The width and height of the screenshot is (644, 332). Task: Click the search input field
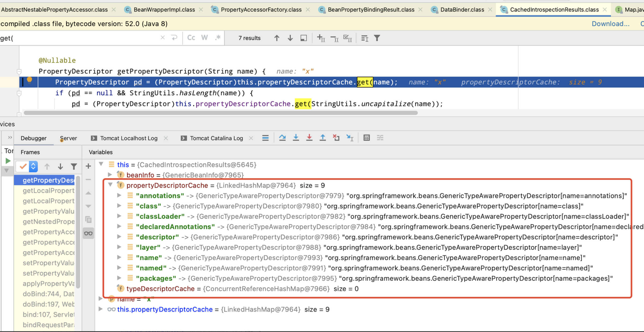[79, 38]
